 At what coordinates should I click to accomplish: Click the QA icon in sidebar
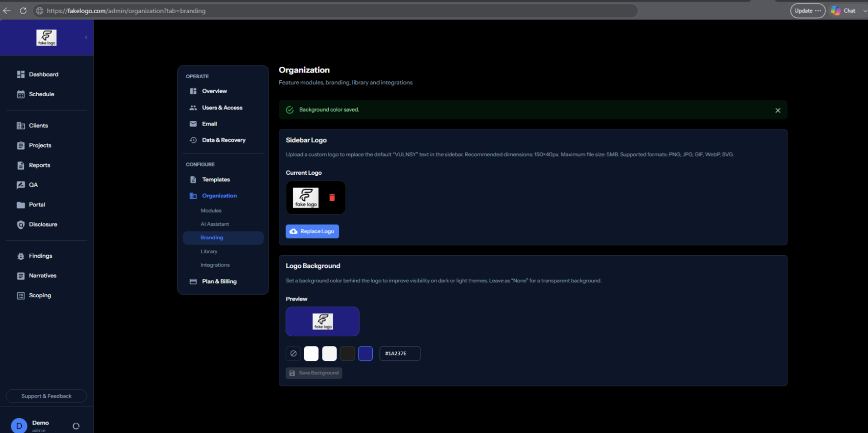coord(21,185)
